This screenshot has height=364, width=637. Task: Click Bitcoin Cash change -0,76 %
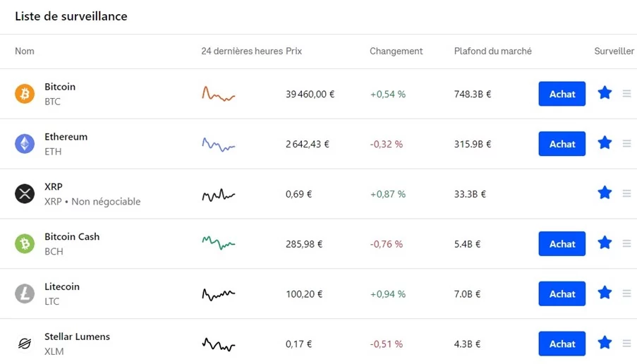tap(387, 244)
